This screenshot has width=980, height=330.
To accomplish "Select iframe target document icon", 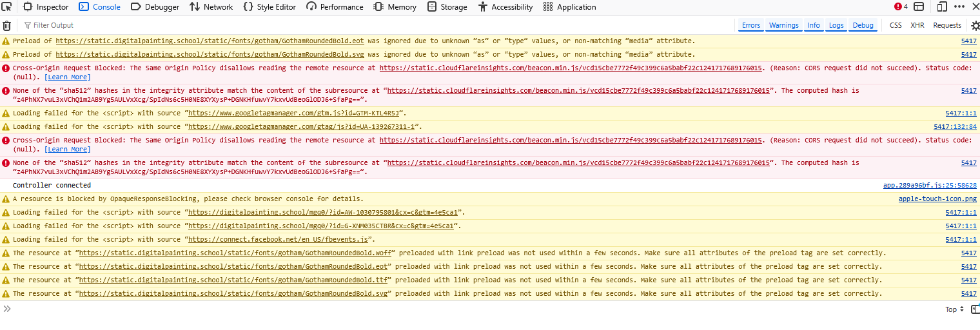I will click(x=919, y=7).
